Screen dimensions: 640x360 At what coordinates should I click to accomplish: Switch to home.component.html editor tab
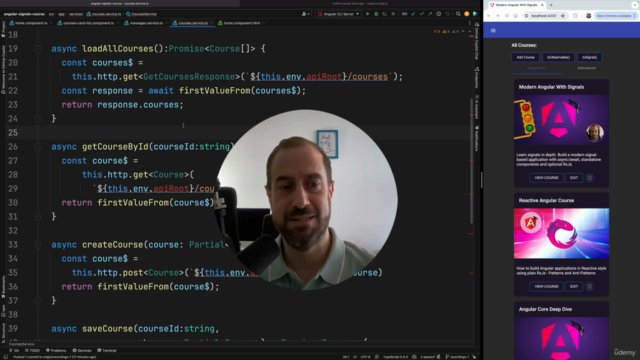coord(241,23)
